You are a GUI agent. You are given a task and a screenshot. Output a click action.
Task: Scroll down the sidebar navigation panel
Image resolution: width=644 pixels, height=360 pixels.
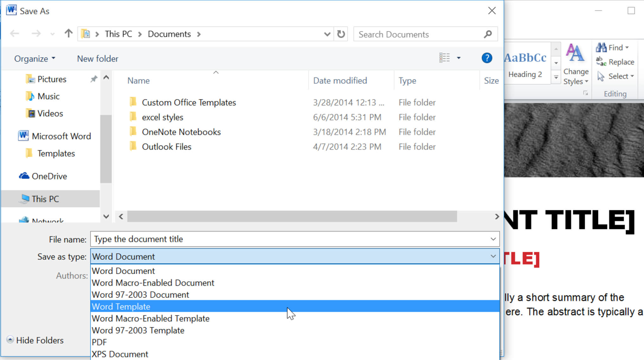tap(106, 217)
